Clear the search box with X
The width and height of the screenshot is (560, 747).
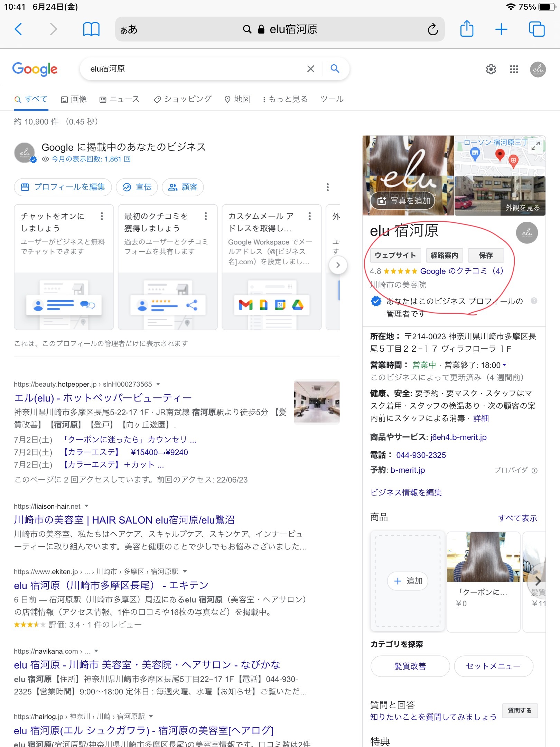(310, 69)
